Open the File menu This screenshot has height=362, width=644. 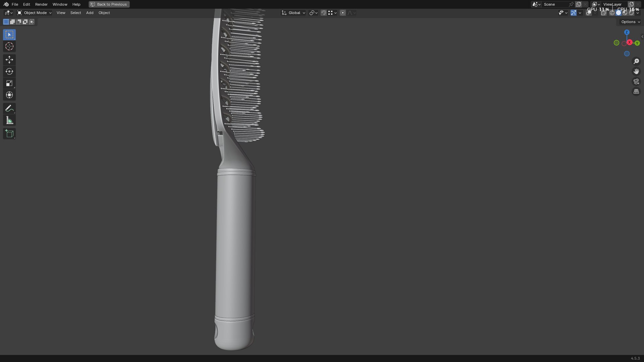coord(15,4)
